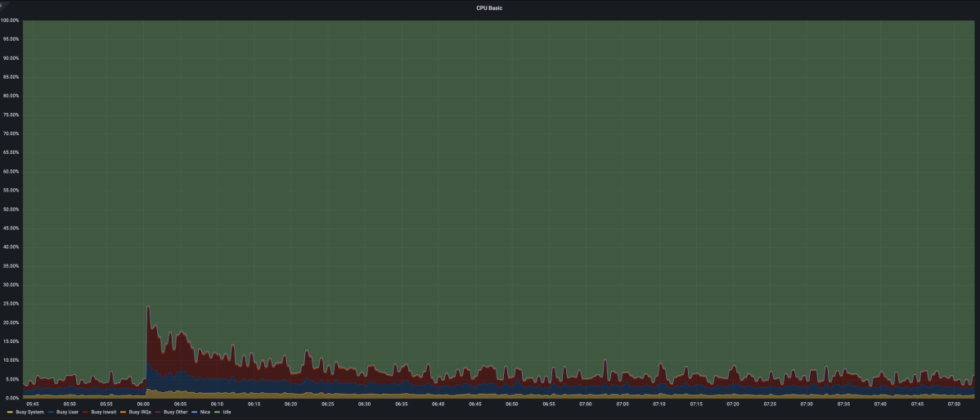Open the CPU Basic panel title menu
The width and height of the screenshot is (980, 420).
(x=489, y=8)
